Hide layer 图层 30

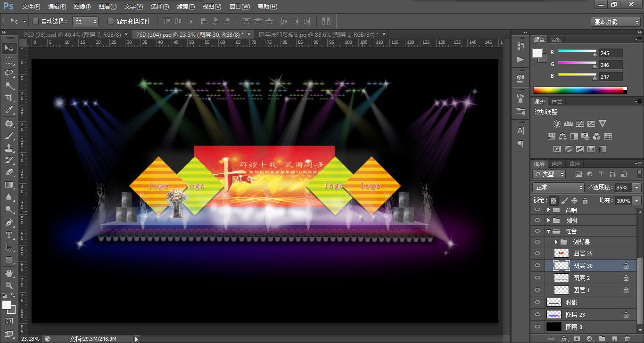(537, 266)
